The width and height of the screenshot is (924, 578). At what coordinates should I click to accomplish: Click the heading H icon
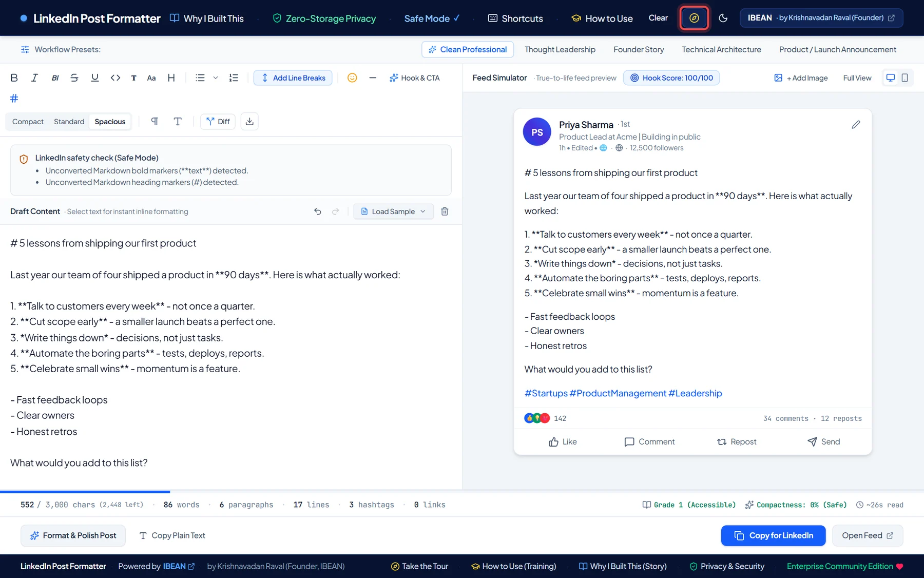coord(171,78)
